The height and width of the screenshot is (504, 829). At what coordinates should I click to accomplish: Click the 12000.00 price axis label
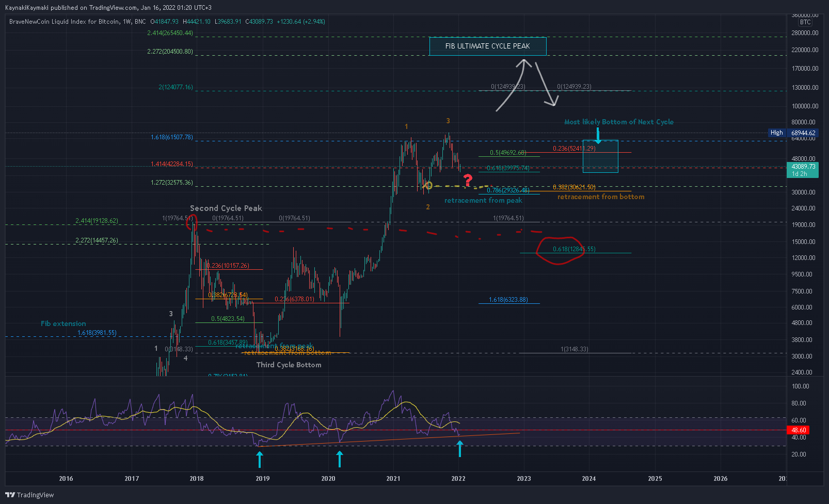click(803, 258)
